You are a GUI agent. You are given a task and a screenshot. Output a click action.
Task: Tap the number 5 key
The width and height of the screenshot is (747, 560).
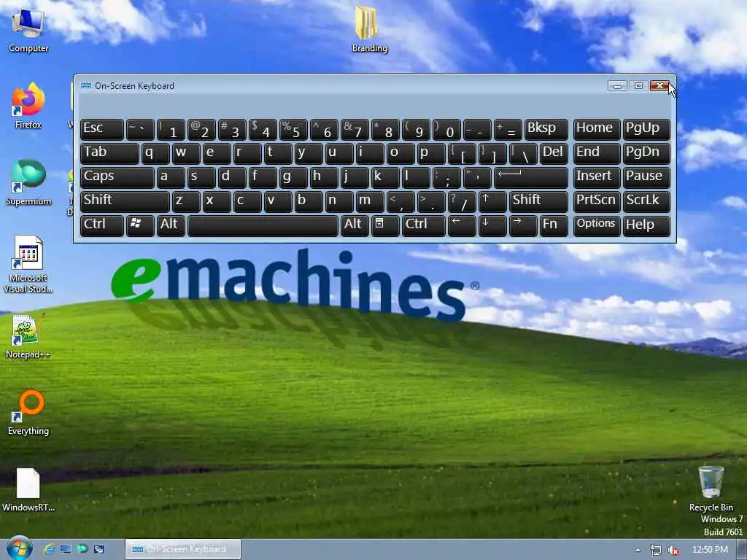(x=293, y=130)
